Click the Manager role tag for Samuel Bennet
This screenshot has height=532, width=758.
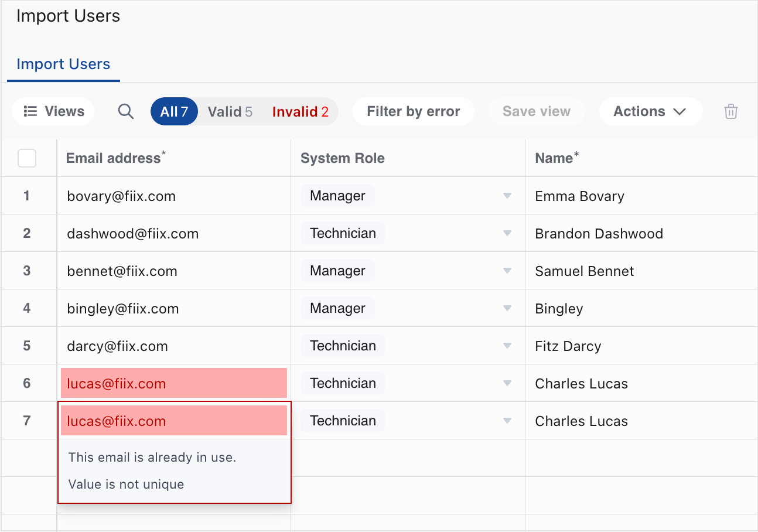click(x=337, y=271)
